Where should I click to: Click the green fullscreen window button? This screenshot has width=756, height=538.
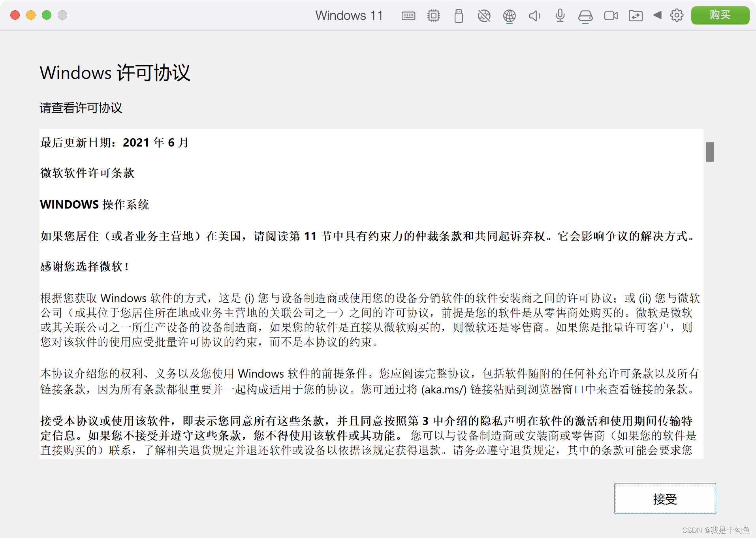tap(47, 15)
